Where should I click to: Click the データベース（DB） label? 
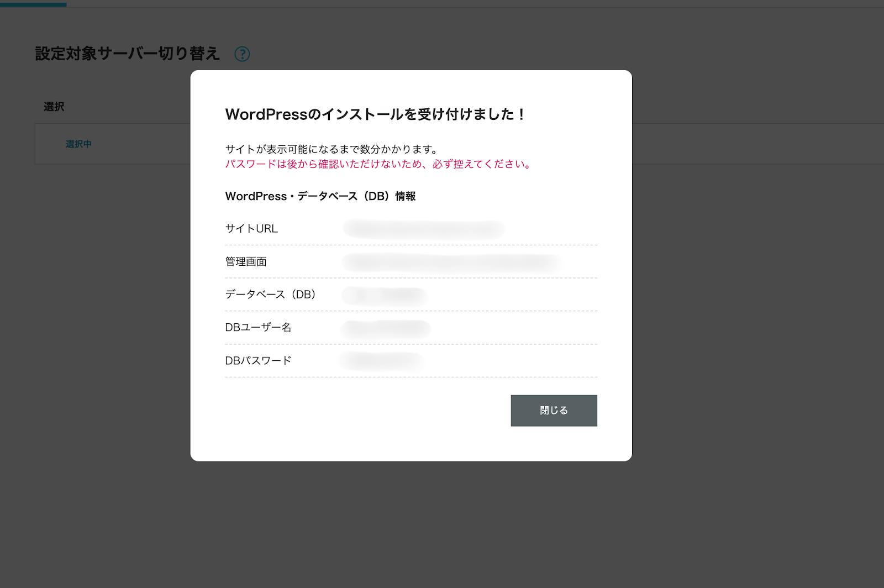click(x=271, y=295)
